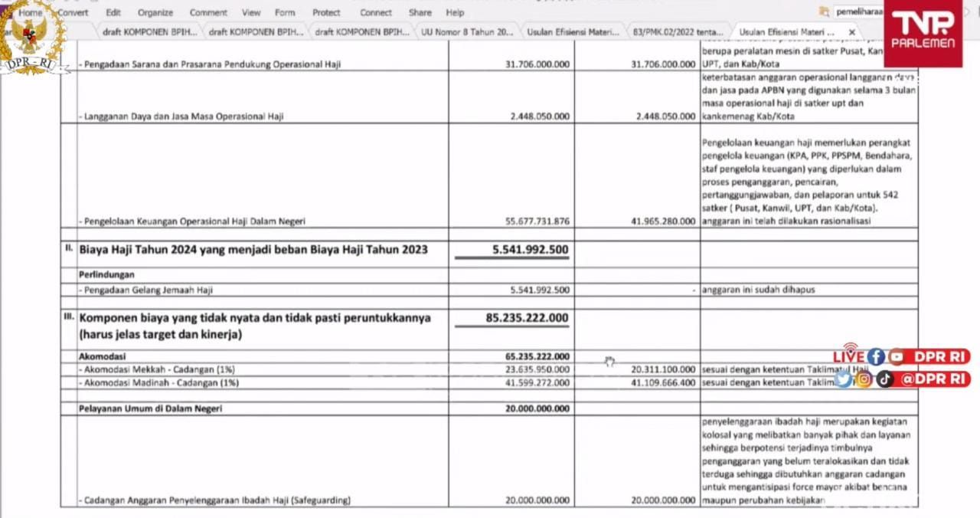Switch to the Edit ribbon tab
Viewport: 980px width, 518px height.
(113, 13)
